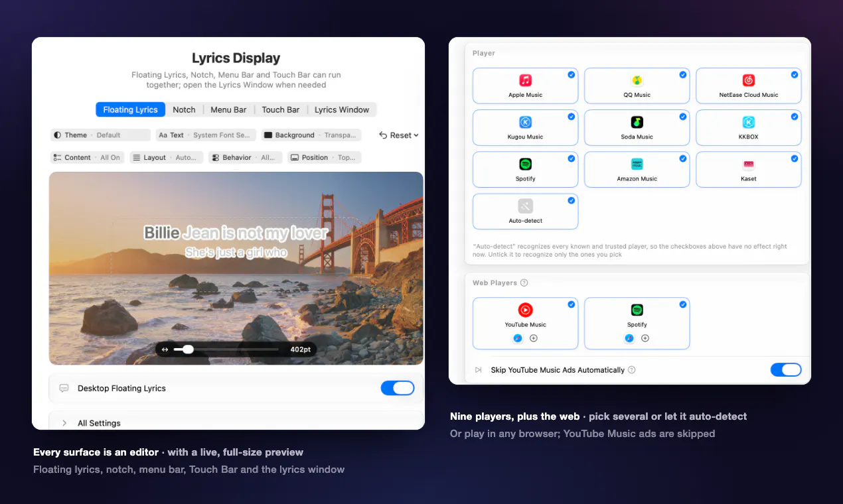The image size is (843, 504).
Task: Click the NetEase Cloud Music app icon
Action: click(748, 80)
